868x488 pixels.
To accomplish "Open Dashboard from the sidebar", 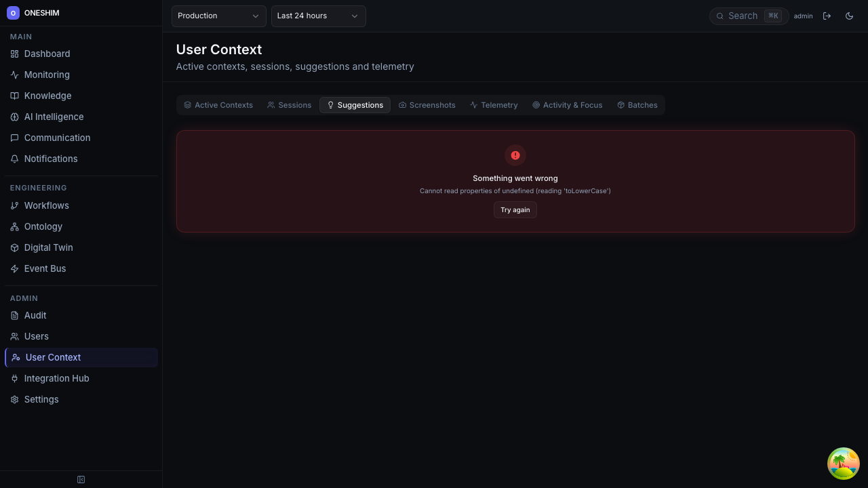I will (47, 54).
